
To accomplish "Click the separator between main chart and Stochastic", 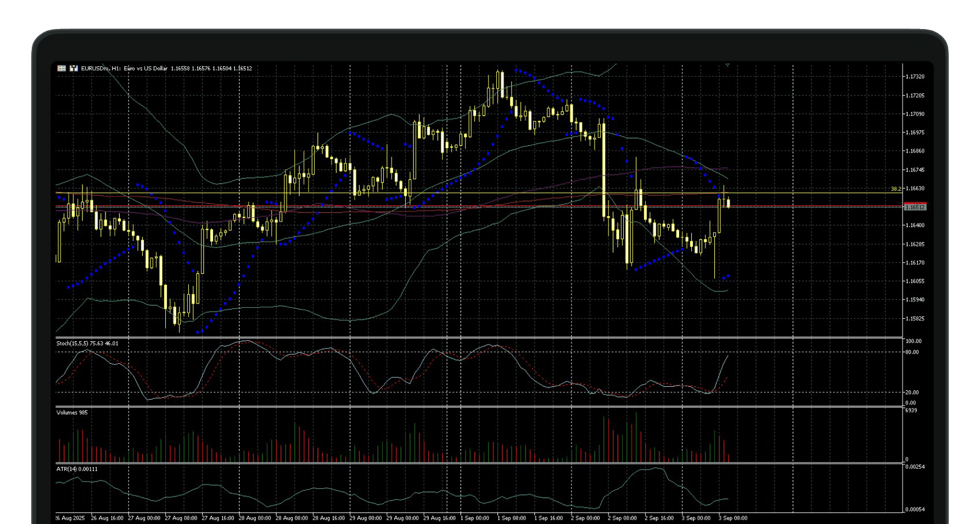I will click(x=478, y=337).
